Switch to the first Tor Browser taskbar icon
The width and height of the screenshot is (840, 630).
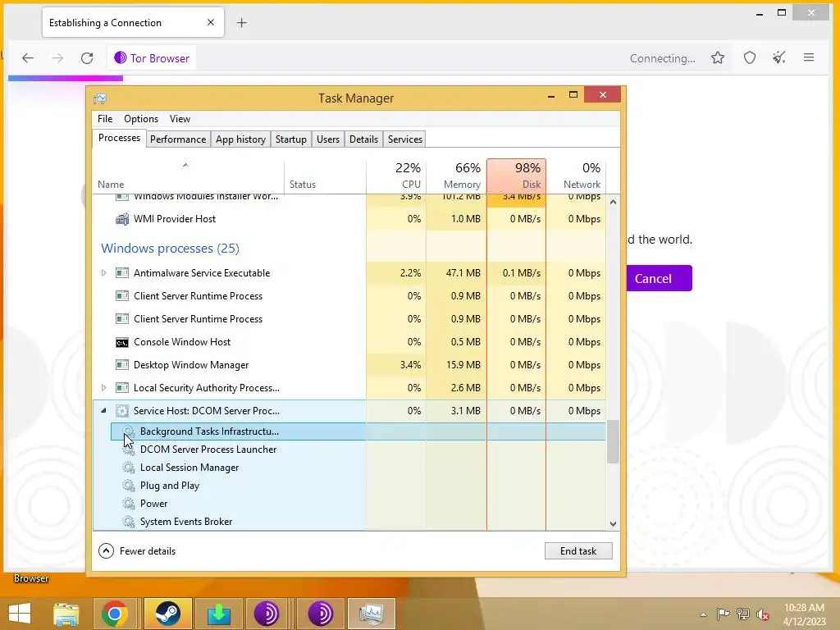click(267, 614)
